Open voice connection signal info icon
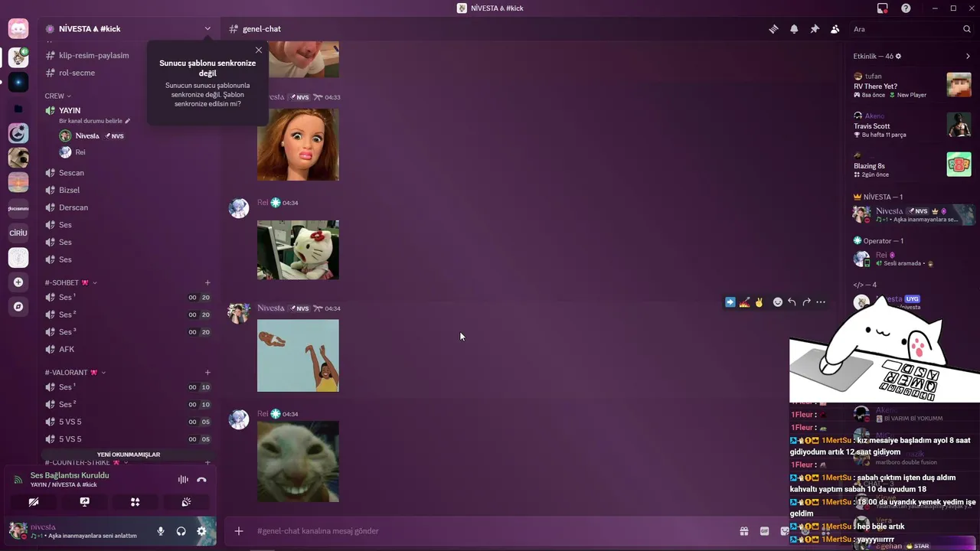 click(18, 480)
